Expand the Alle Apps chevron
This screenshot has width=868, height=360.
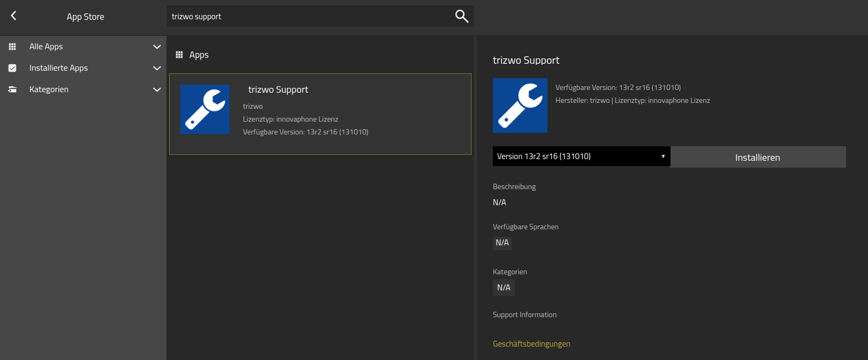157,47
